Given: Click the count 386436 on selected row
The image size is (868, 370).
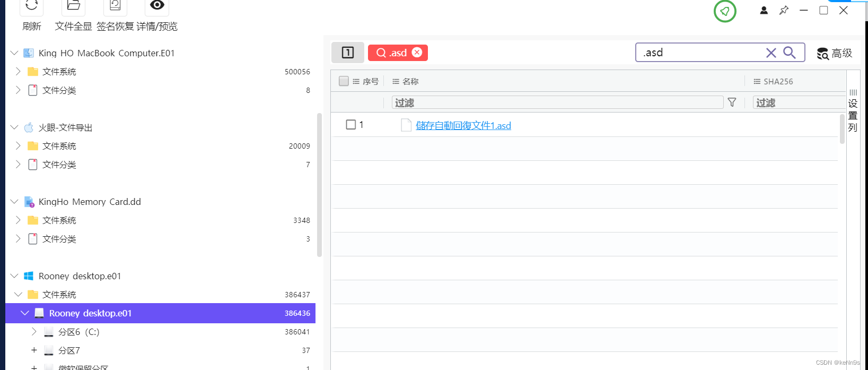Looking at the screenshot, I should pyautogui.click(x=297, y=313).
